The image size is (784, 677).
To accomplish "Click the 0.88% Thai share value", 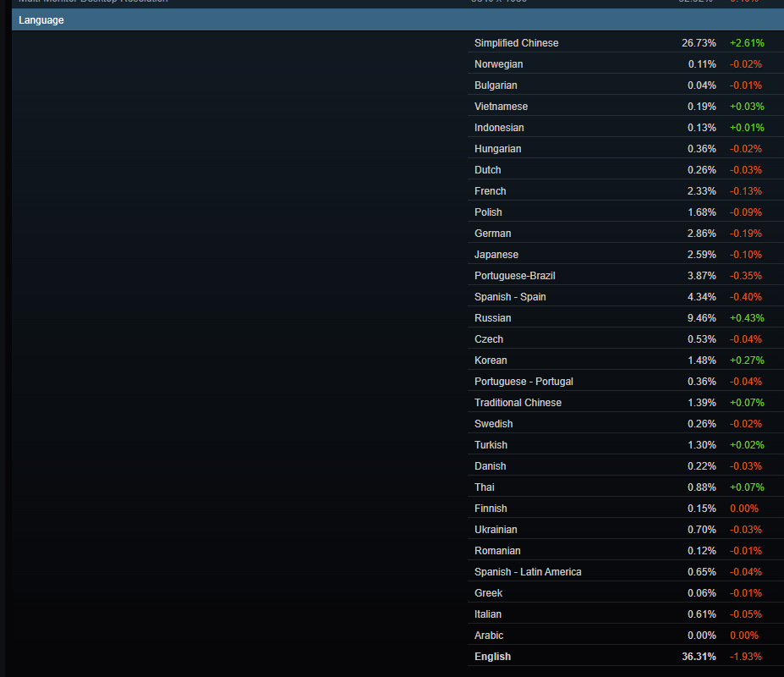I will pos(701,487).
